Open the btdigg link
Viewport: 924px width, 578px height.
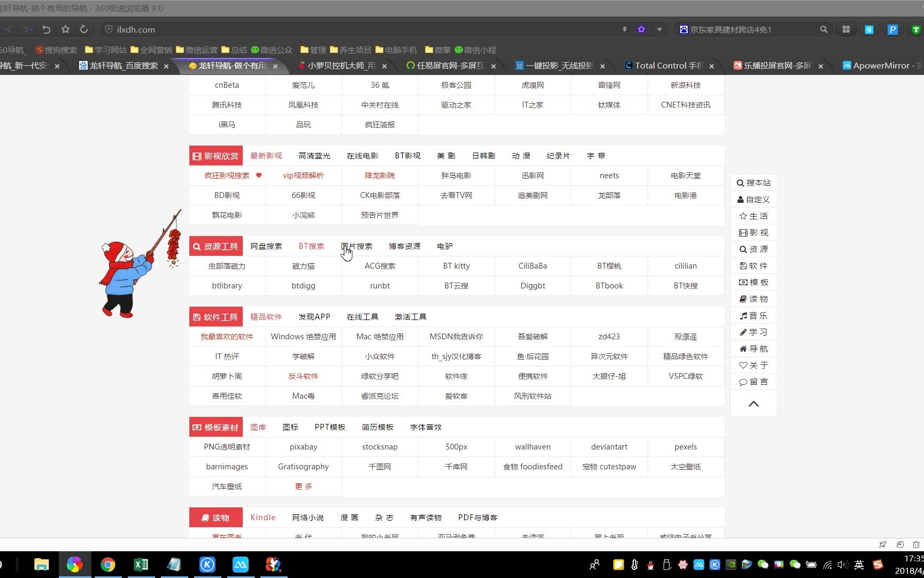click(303, 286)
